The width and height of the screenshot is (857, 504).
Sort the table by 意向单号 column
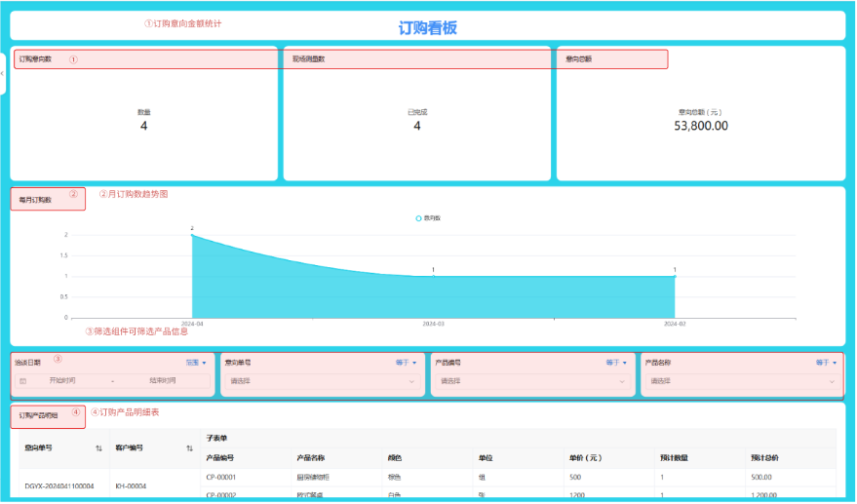(98, 448)
